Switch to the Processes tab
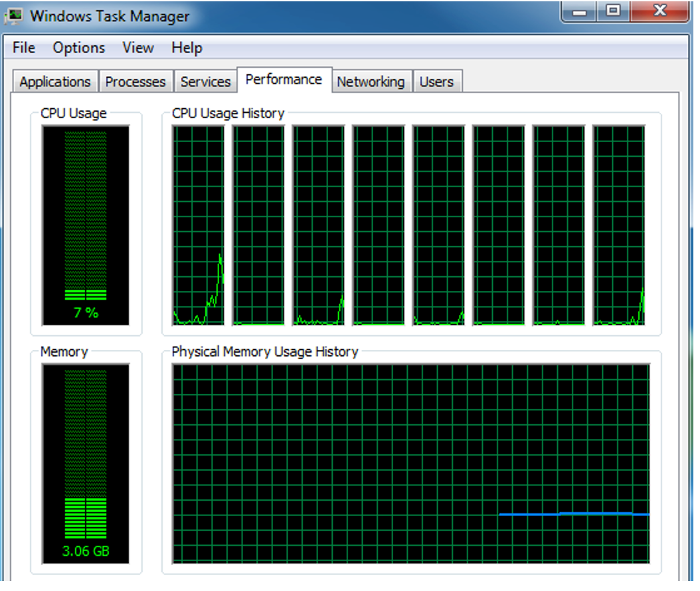This screenshot has width=700, height=591. (x=135, y=82)
